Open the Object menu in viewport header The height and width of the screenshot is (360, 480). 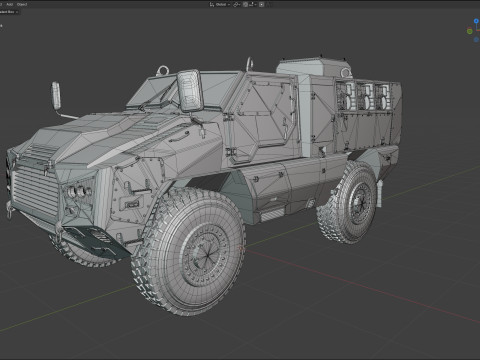[22, 4]
